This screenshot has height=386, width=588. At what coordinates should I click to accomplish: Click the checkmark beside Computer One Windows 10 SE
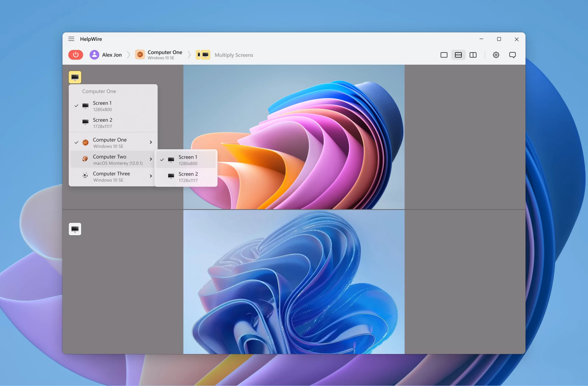point(76,142)
